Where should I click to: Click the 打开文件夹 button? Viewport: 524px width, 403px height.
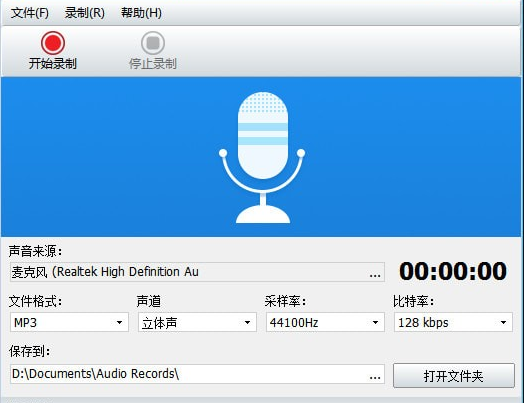click(x=454, y=376)
